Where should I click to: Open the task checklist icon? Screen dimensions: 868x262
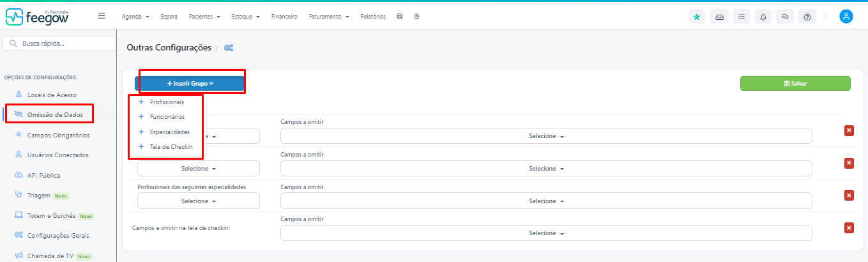tap(742, 17)
